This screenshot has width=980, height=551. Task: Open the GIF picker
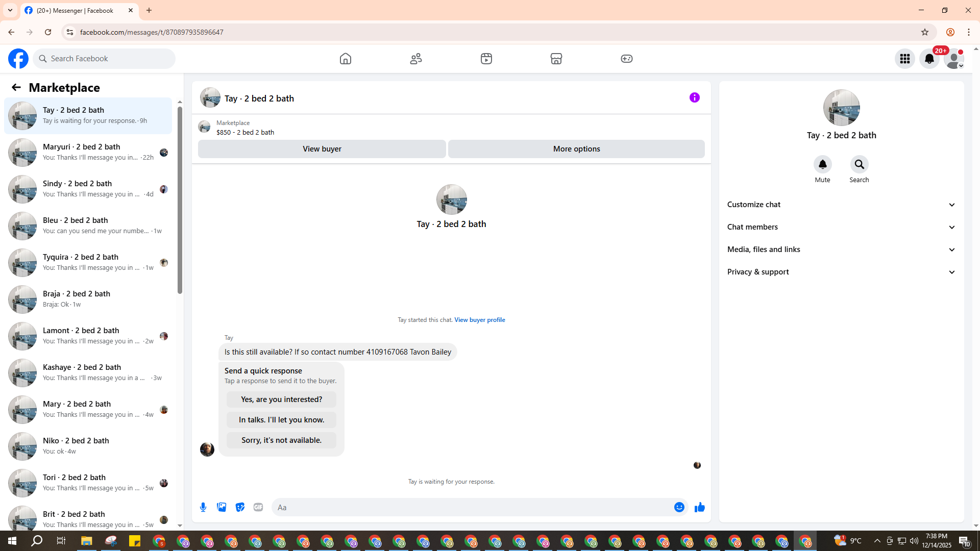point(258,507)
